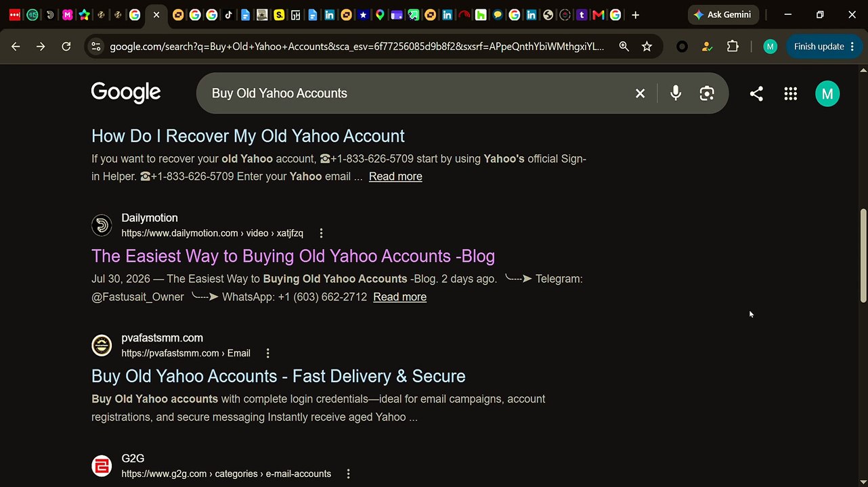
Task: Open more options for Dailymotion result
Action: point(321,233)
